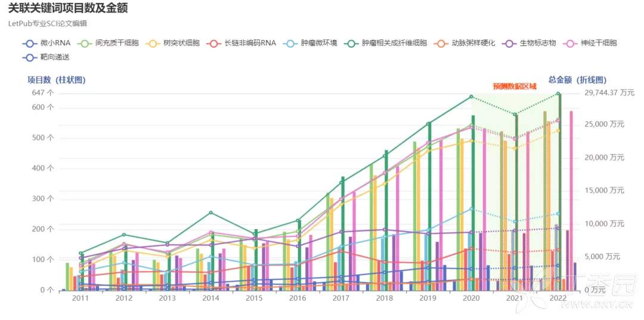The image size is (644, 320).
Task: Hide the 神经干细胞 series via legend text
Action: pyautogui.click(x=599, y=44)
